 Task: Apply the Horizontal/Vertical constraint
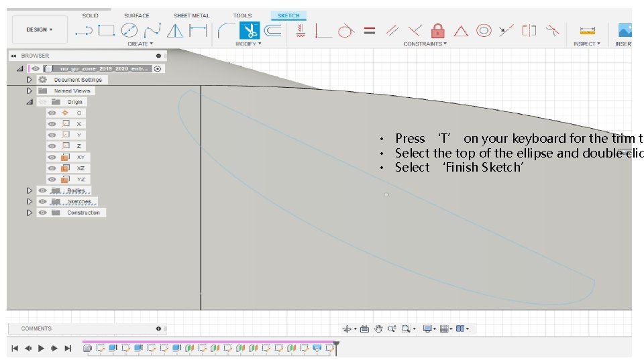301,31
